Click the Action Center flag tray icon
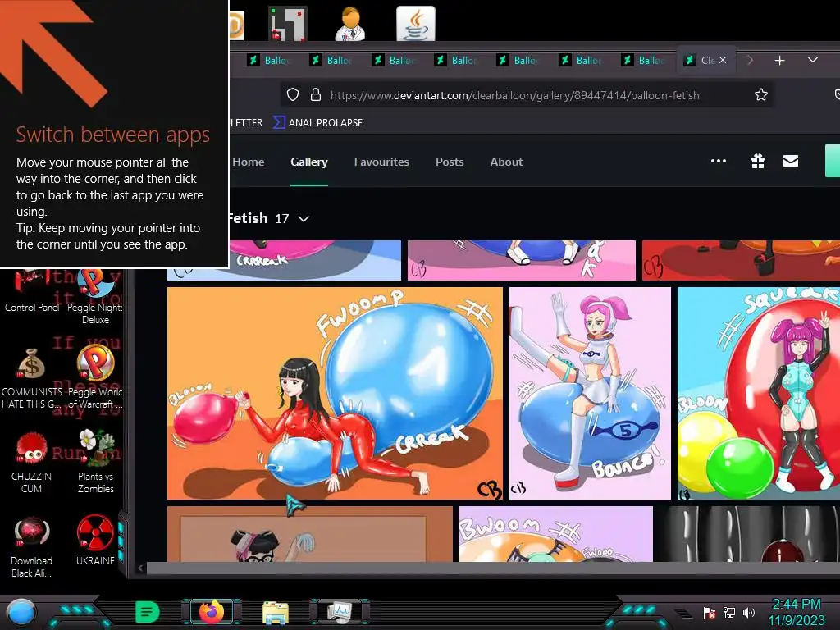Image resolution: width=840 pixels, height=630 pixels. (x=710, y=612)
